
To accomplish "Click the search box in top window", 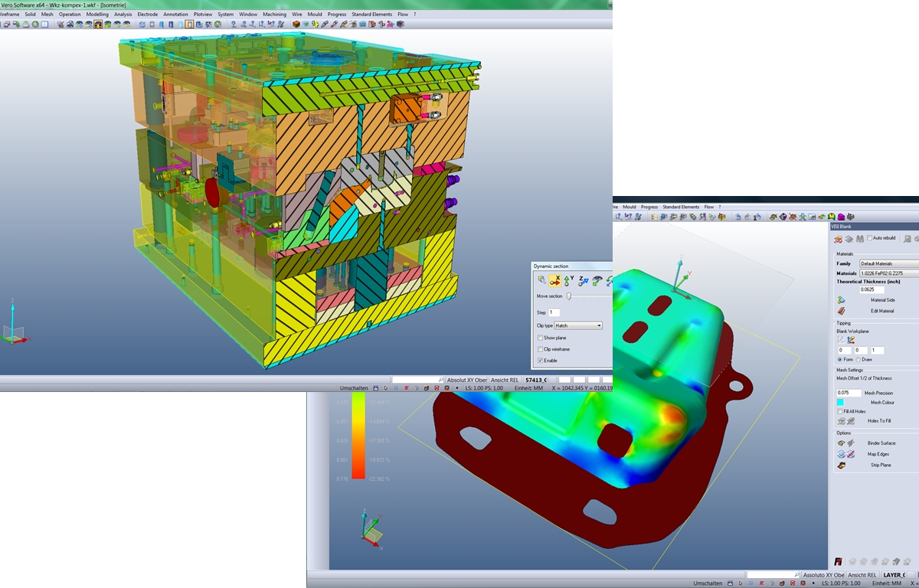I will click(x=417, y=380).
